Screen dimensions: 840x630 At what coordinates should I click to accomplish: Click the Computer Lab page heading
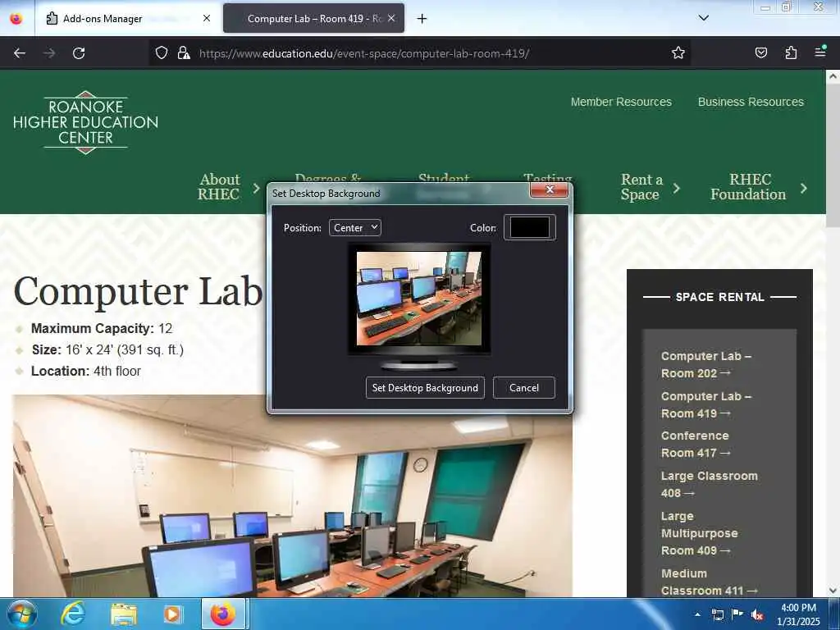(138, 292)
